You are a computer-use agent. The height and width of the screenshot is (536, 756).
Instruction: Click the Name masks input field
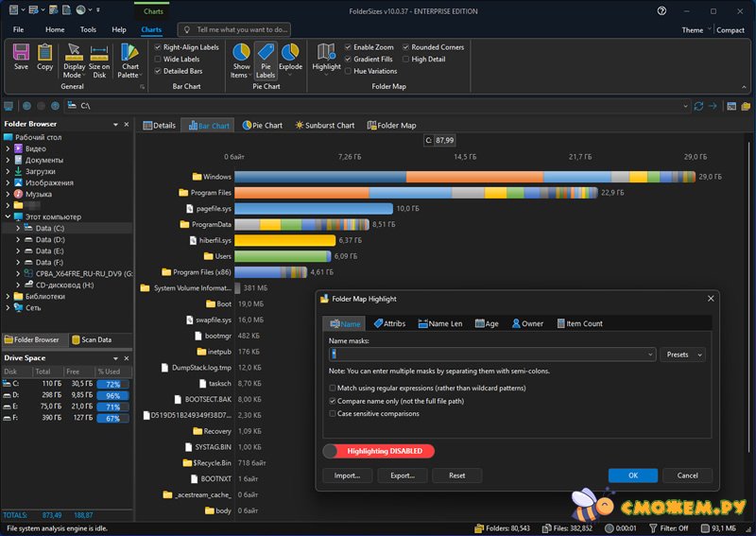[x=490, y=354]
